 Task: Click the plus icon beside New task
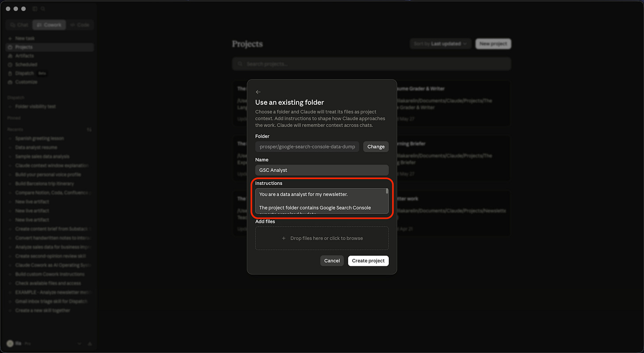10,38
